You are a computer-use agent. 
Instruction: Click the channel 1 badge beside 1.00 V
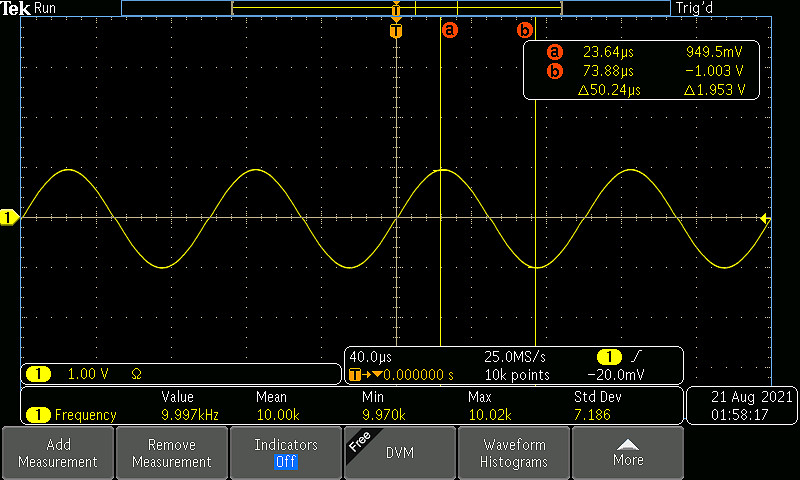(38, 374)
